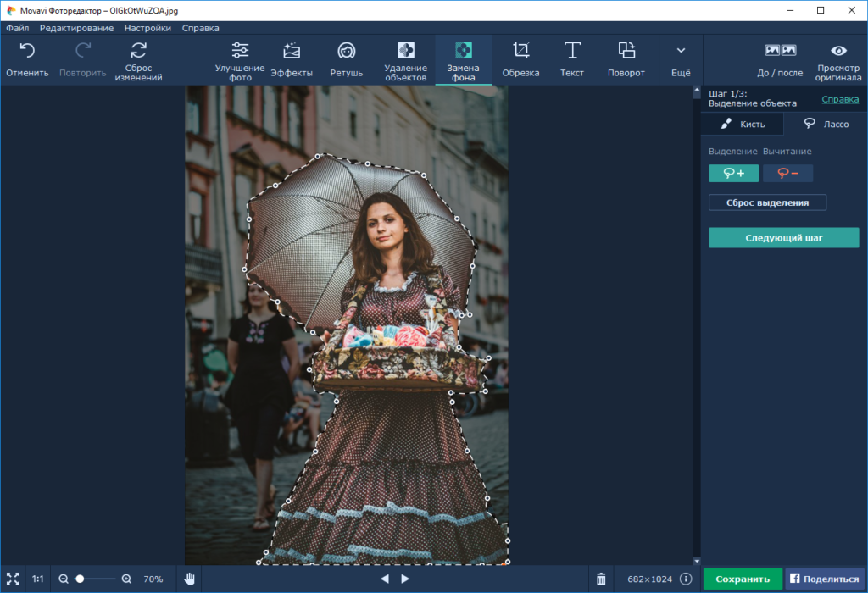Select the Текст text tool
Image resolution: width=868 pixels, height=593 pixels.
point(572,51)
